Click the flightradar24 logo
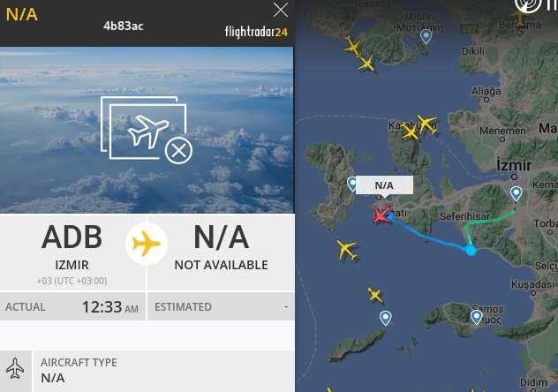This screenshot has height=392, width=558. (256, 32)
